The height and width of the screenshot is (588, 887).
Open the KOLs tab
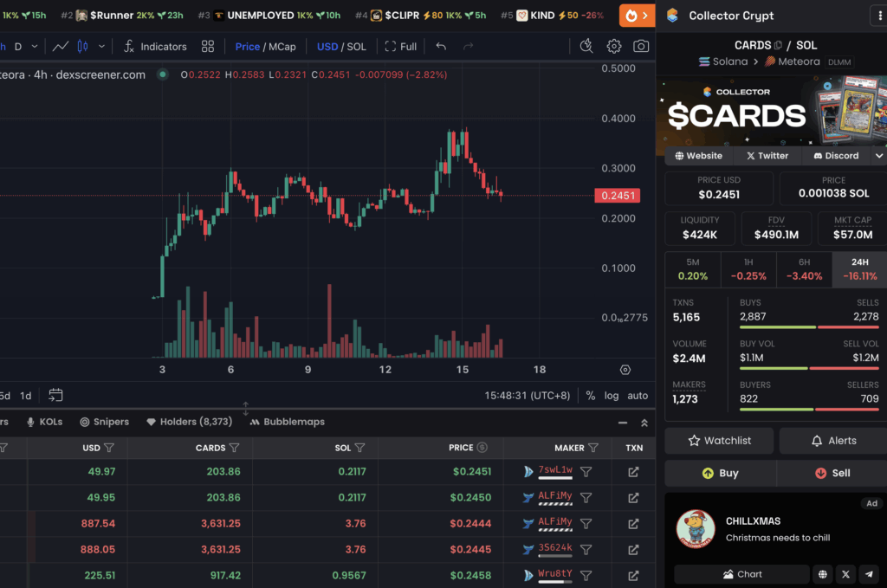45,422
